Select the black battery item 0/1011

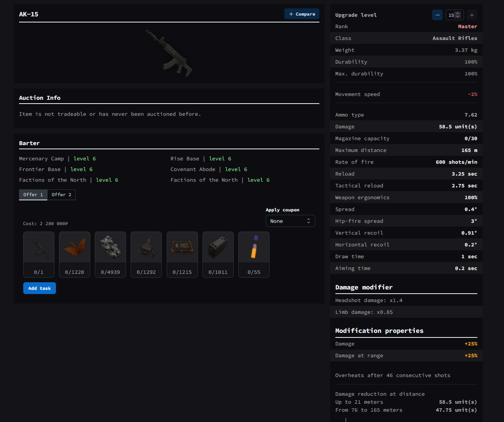218,254
